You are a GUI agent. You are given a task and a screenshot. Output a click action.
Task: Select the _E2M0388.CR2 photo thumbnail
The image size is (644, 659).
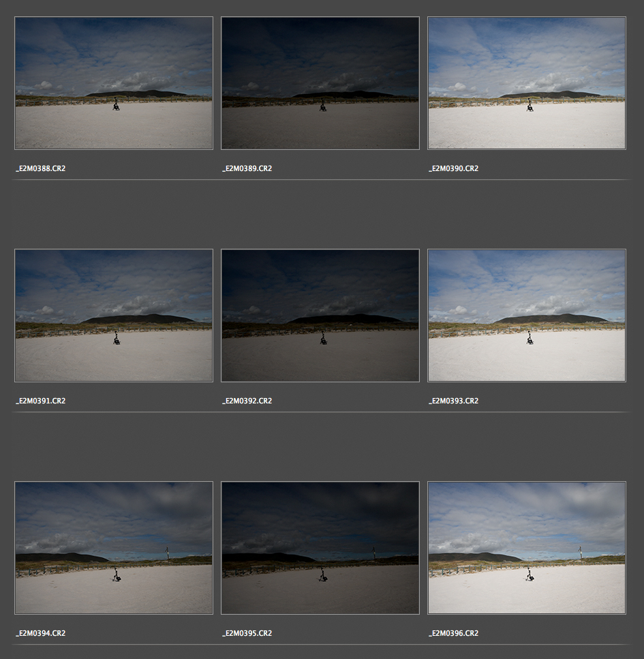pyautogui.click(x=113, y=83)
